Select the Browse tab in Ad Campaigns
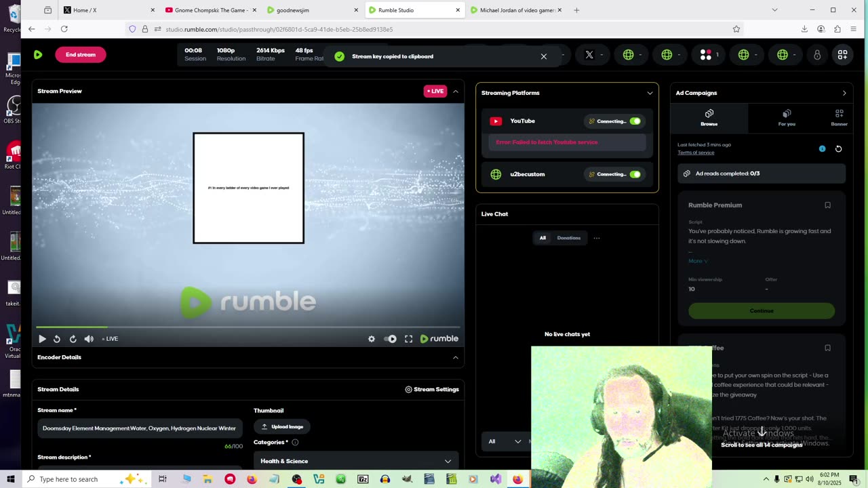Viewport: 868px width, 488px height. [x=709, y=118]
